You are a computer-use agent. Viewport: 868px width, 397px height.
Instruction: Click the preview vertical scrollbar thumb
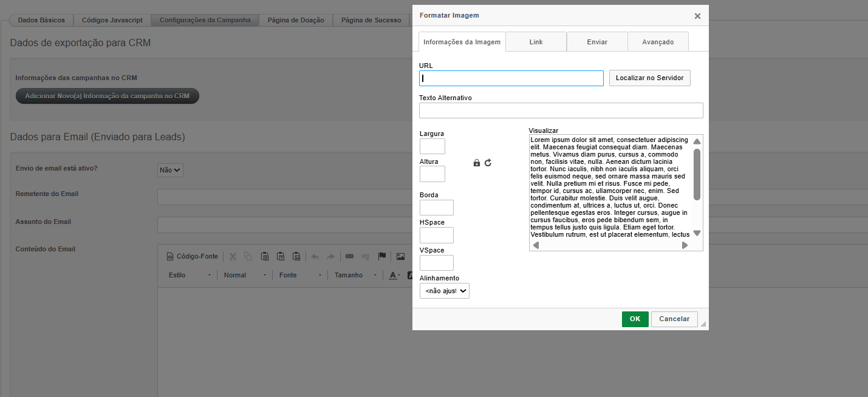(697, 174)
